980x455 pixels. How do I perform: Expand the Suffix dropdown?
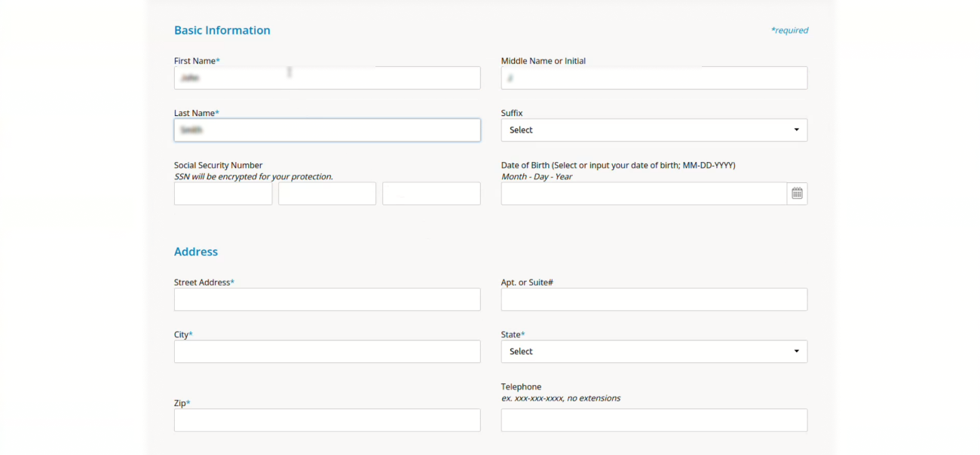pyautogui.click(x=654, y=130)
